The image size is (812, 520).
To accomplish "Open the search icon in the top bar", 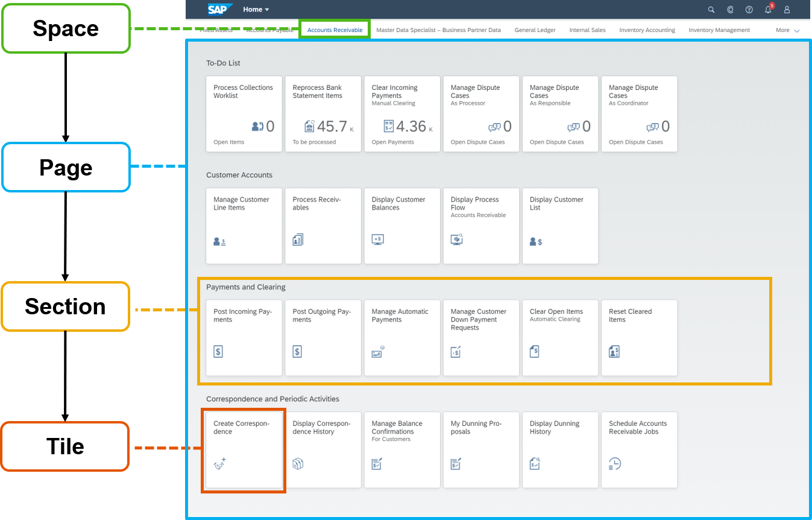I will point(711,10).
